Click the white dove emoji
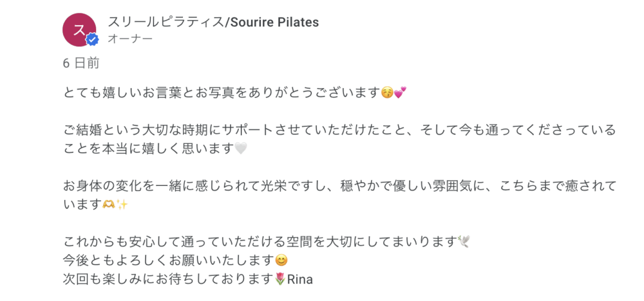The image size is (644, 301). 464,241
